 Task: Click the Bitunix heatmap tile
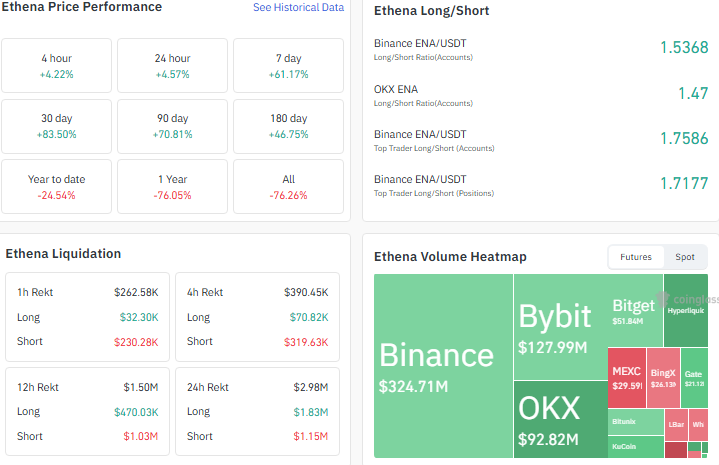636,422
